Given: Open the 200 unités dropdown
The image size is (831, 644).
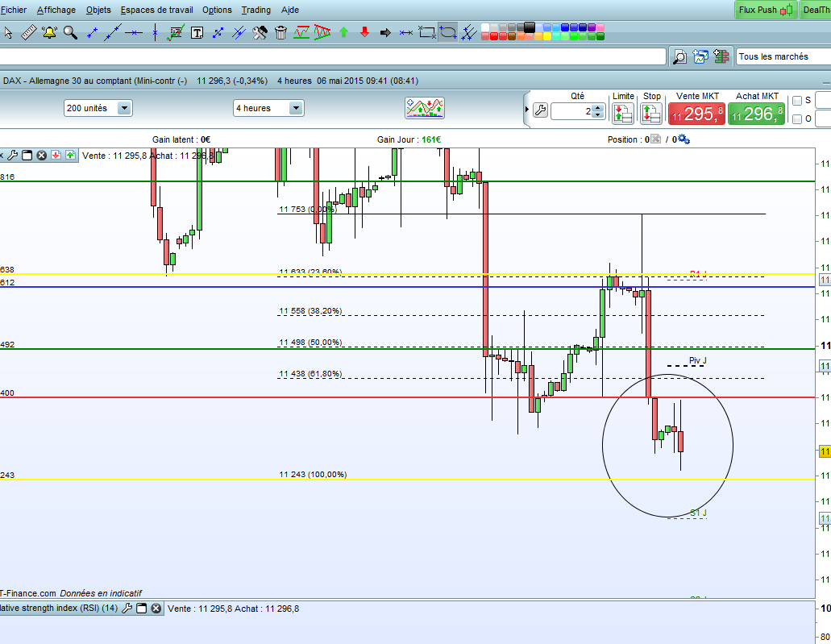Looking at the screenshot, I should [98, 108].
